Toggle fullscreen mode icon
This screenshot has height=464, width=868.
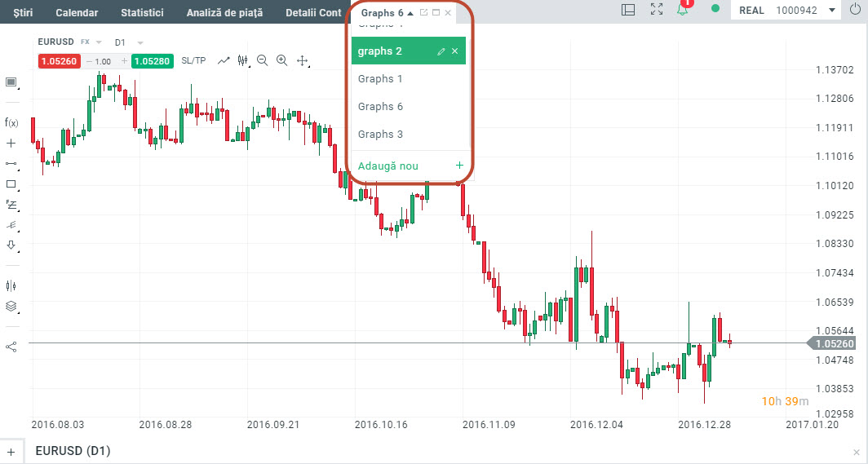click(657, 10)
